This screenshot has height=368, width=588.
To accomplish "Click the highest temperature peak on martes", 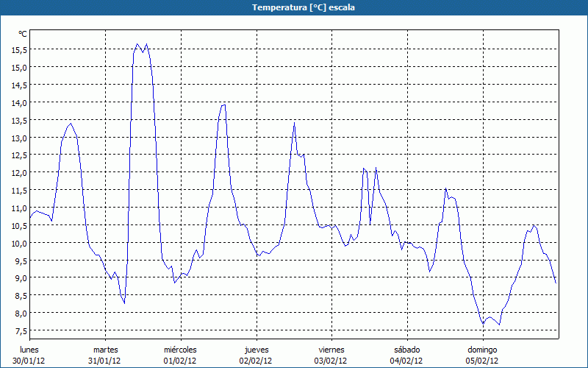I will click(x=137, y=44).
